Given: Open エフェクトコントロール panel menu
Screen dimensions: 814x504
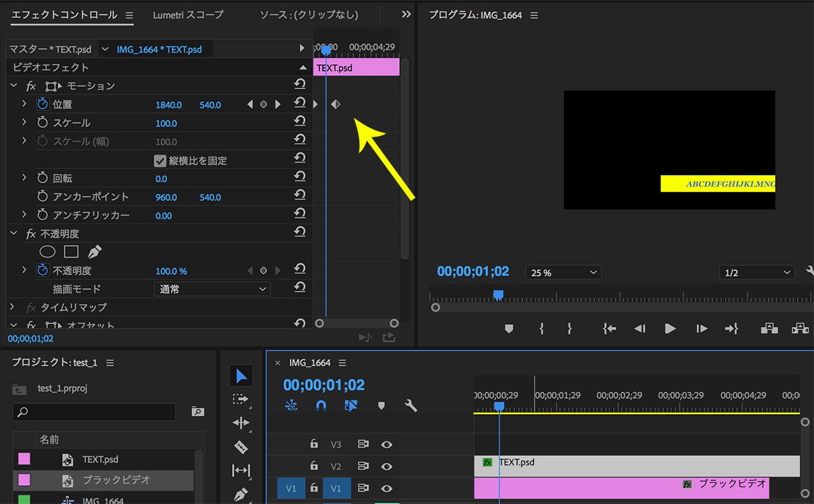Looking at the screenshot, I should click(x=129, y=15).
